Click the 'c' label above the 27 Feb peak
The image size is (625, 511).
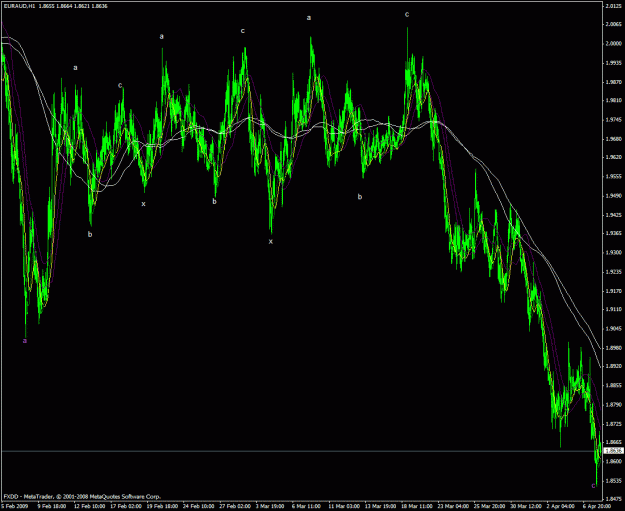(x=242, y=31)
